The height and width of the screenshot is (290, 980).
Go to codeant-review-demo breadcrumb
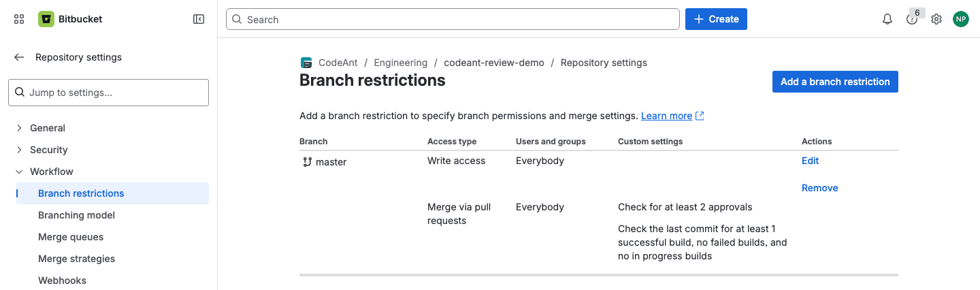494,63
